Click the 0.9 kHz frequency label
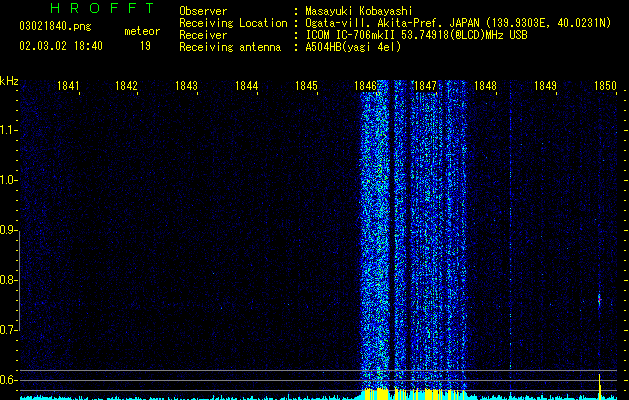 (8, 230)
